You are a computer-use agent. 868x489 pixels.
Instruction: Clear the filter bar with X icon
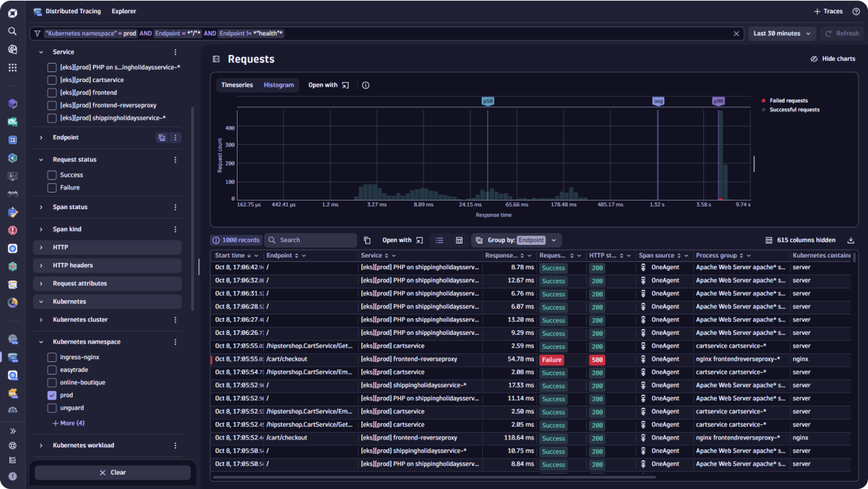click(x=736, y=33)
